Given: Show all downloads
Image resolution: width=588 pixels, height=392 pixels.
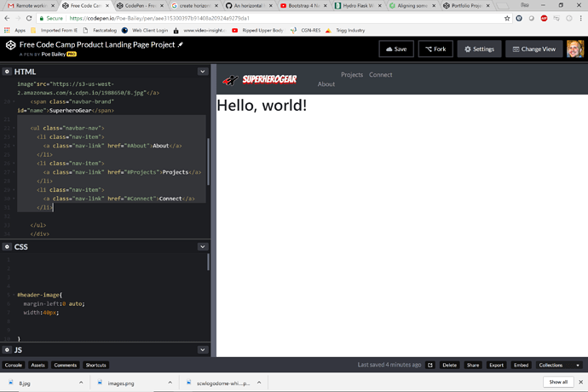Looking at the screenshot, I should tap(558, 382).
